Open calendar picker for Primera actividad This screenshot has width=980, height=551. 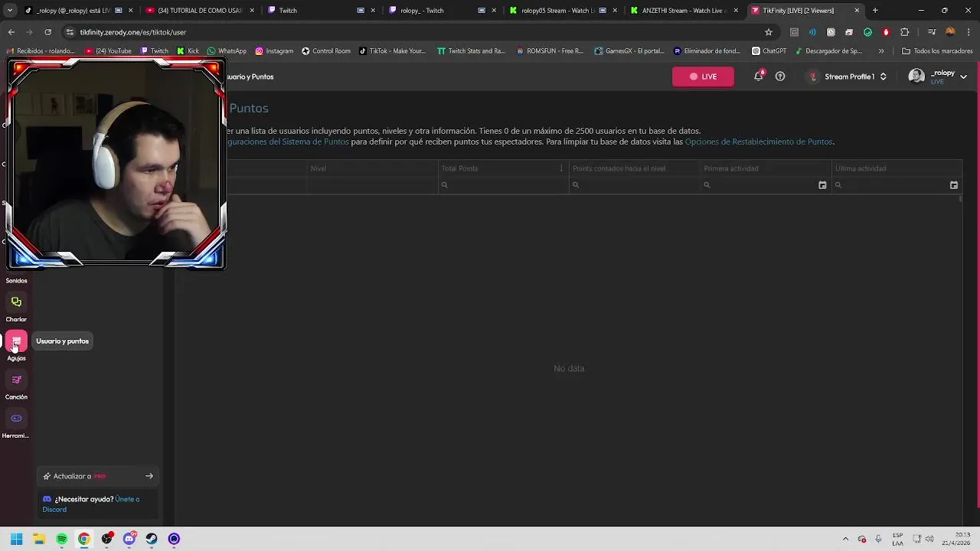click(x=822, y=185)
